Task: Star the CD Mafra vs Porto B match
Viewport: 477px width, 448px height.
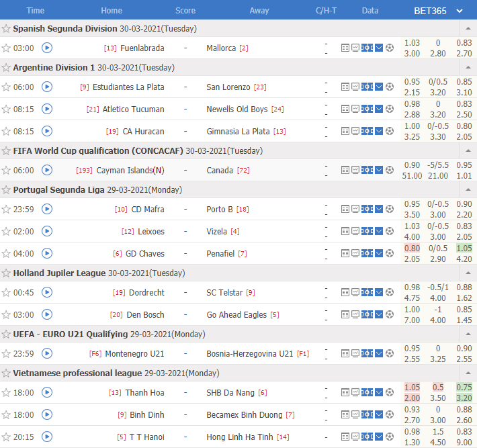Action: point(6,210)
